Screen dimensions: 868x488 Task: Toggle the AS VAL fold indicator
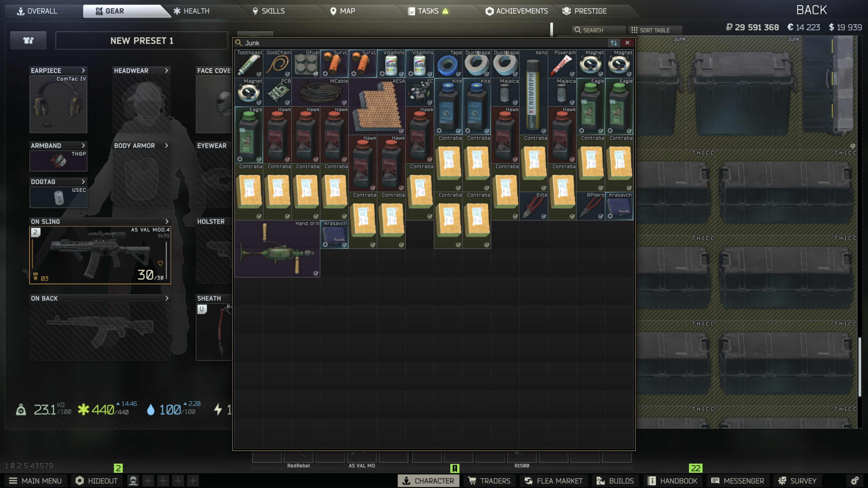coord(160,263)
